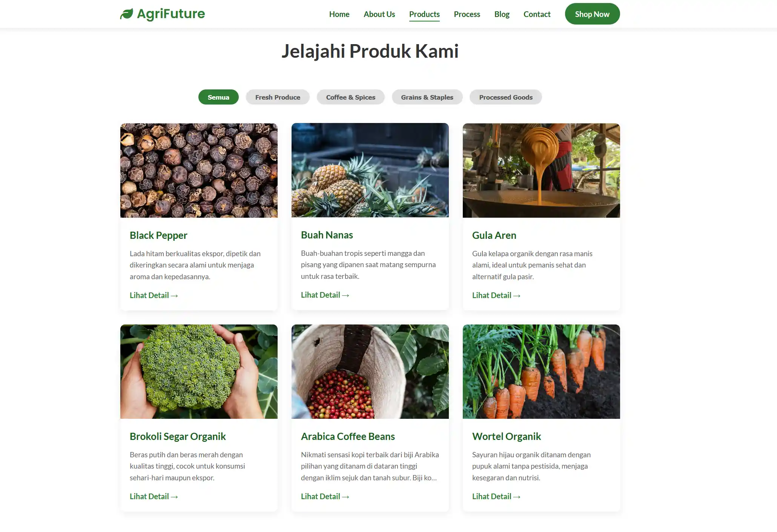View Lihat Detail for Gula Aren
Screen dimensions: 777x532
pyautogui.click(x=496, y=295)
